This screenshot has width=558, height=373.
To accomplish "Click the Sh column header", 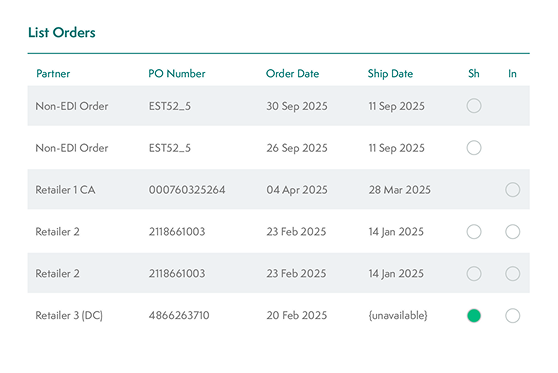I will click(x=474, y=73).
